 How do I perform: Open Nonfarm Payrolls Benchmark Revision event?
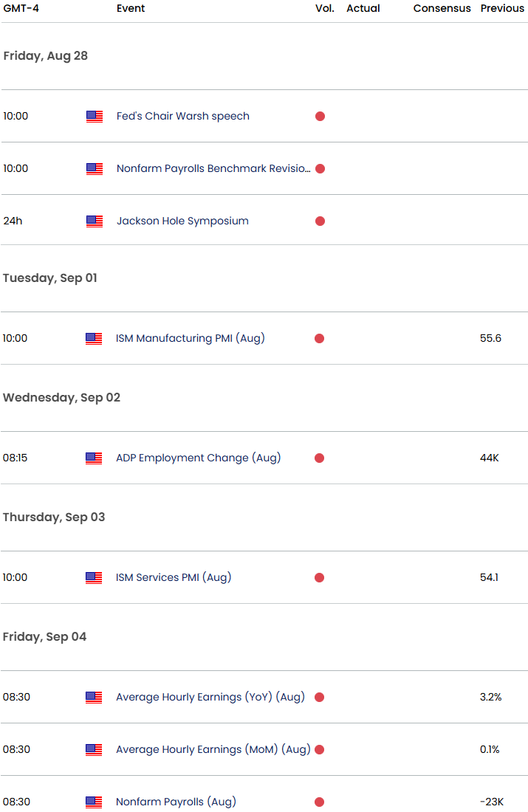213,168
